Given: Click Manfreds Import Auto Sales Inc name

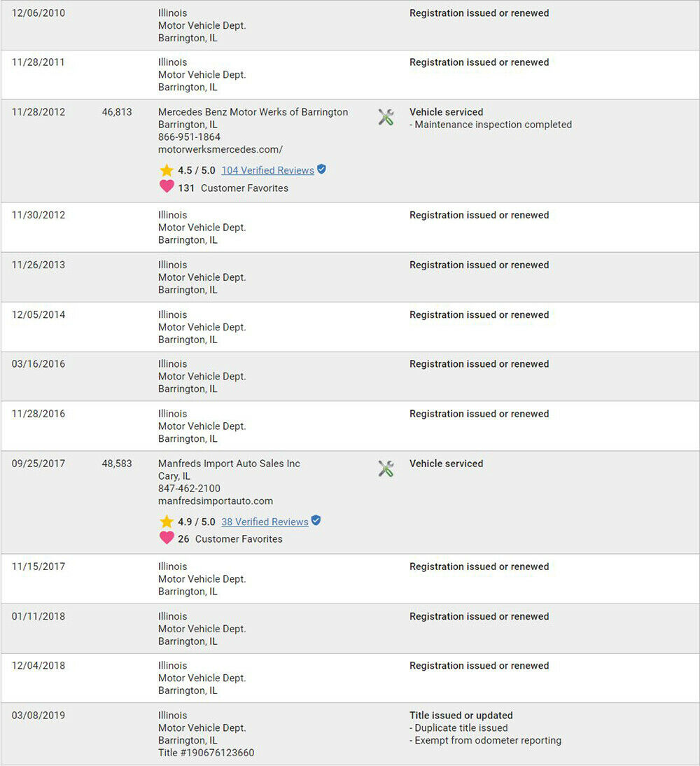Looking at the screenshot, I should coord(229,464).
